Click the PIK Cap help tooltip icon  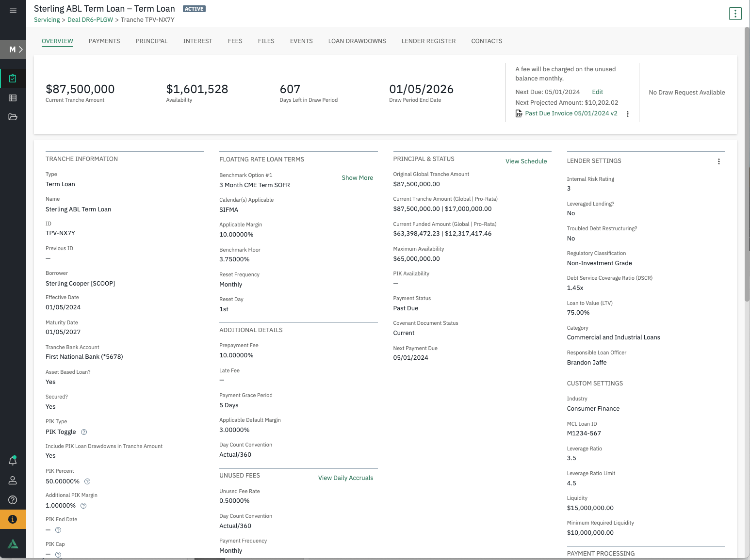58,554
